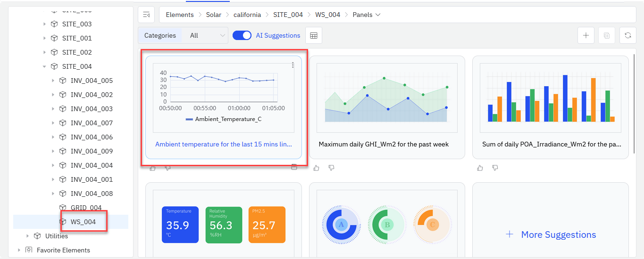Image resolution: width=644 pixels, height=259 pixels.
Task: Collapse the sidebar panel toggle icon
Action: pos(146,15)
